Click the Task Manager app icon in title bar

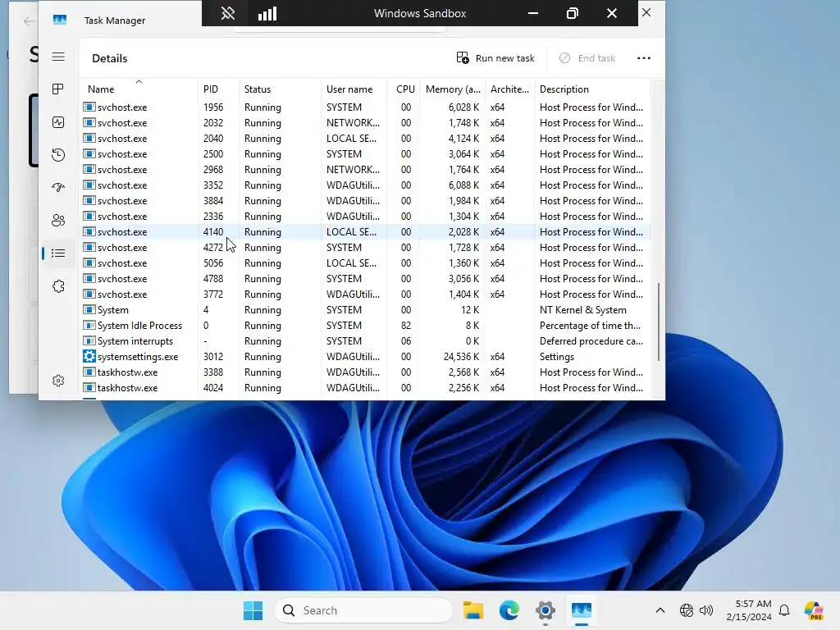[x=60, y=20]
